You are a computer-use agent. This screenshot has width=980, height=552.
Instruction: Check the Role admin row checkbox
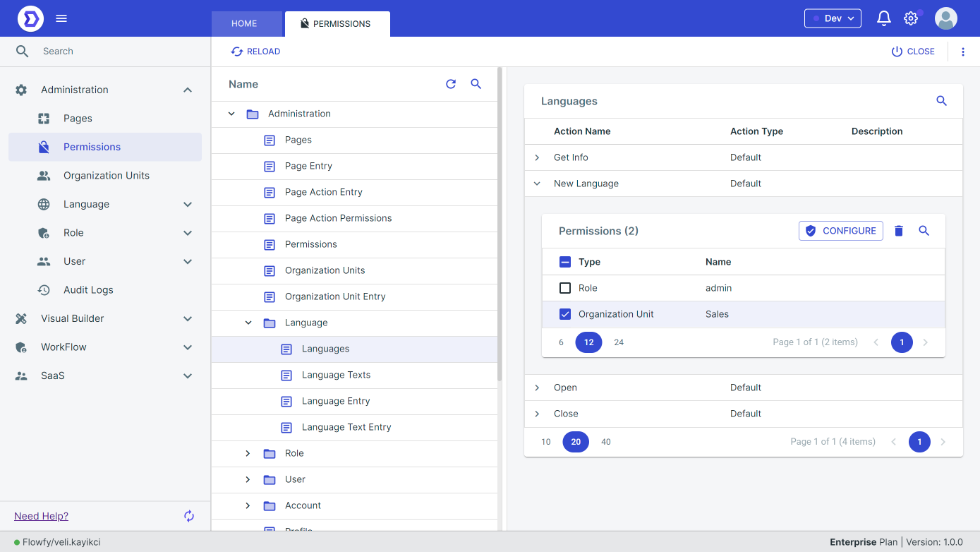(565, 288)
